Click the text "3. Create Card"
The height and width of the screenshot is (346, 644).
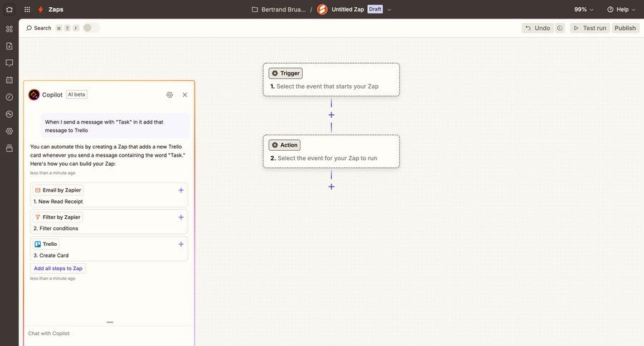(51, 255)
